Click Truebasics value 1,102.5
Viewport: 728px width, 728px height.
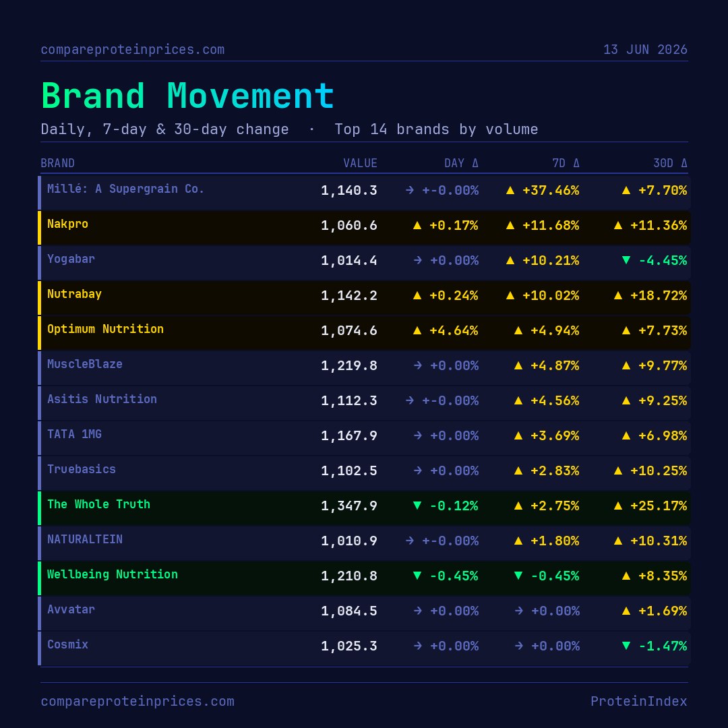(348, 471)
